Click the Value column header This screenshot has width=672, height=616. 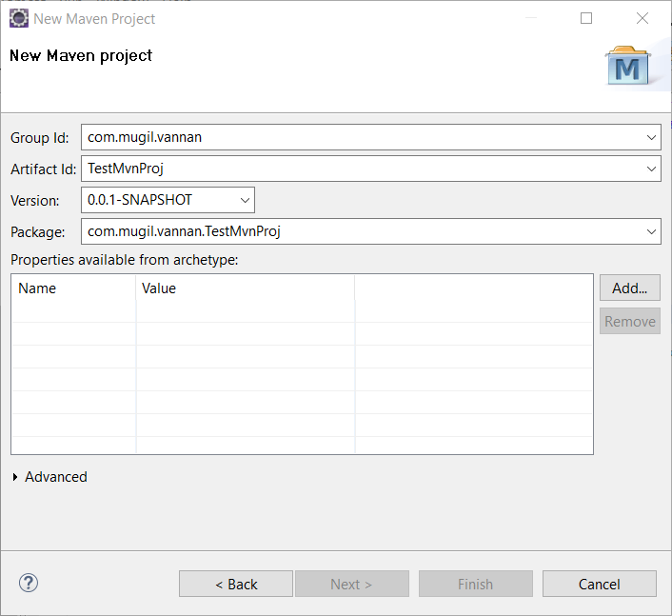[246, 288]
